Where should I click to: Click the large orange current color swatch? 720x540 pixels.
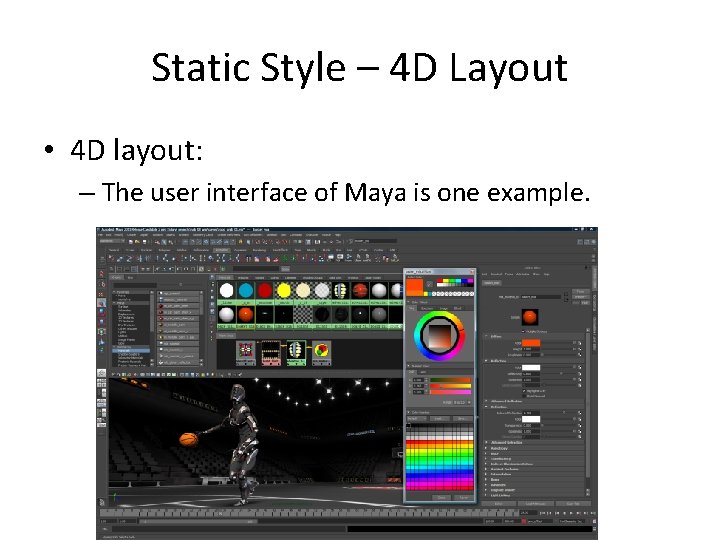(415, 287)
